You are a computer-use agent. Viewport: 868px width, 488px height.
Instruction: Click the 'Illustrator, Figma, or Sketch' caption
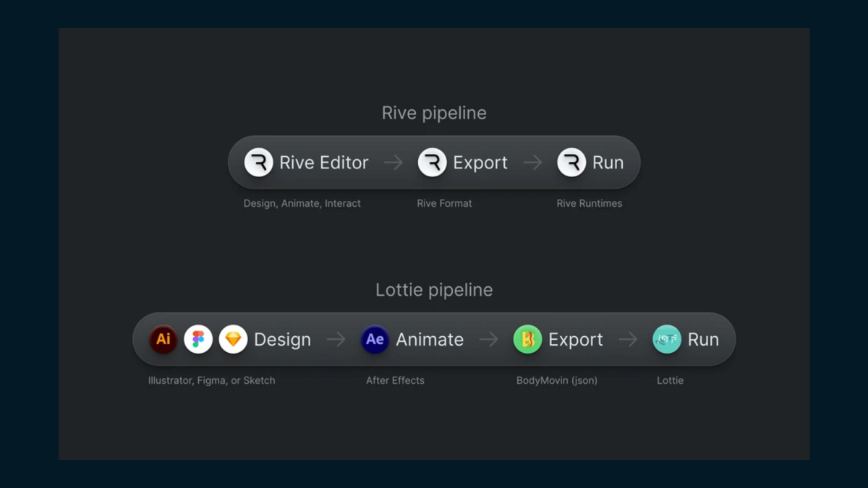pyautogui.click(x=212, y=380)
